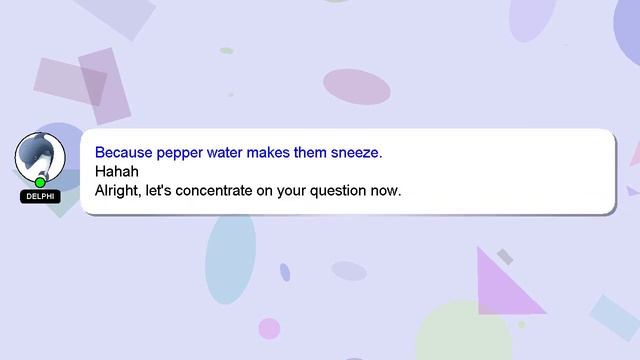Click the small blue tilted oval

pos(285,272)
